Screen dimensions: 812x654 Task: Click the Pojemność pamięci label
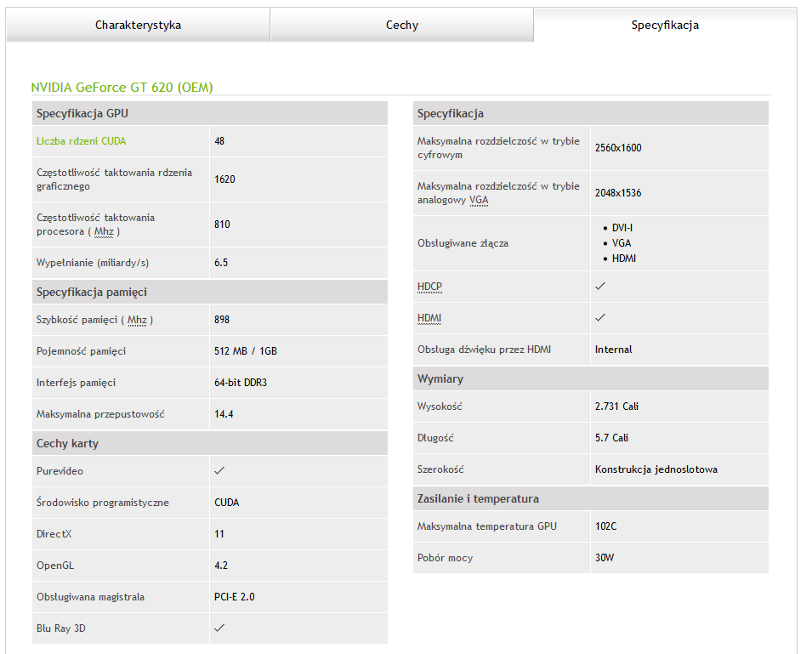[82, 351]
